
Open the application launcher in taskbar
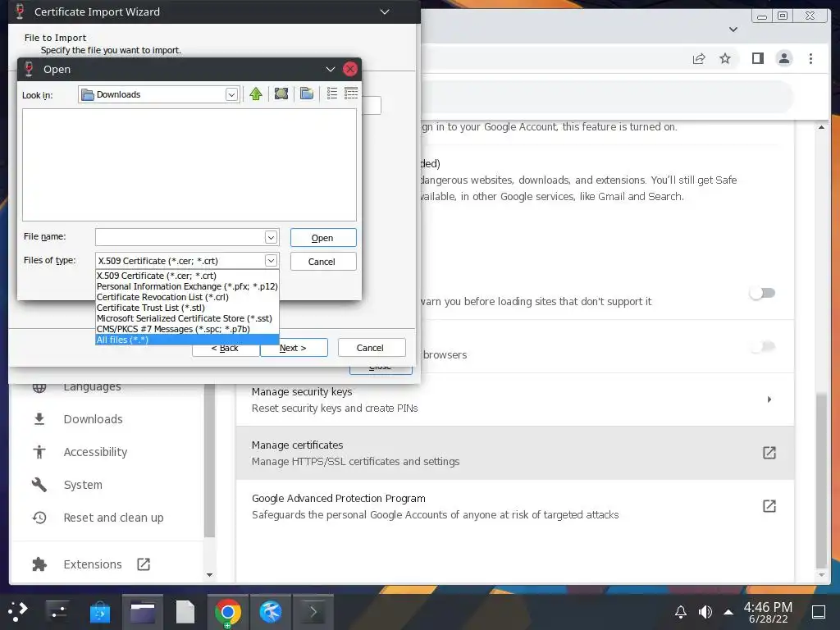[18, 611]
